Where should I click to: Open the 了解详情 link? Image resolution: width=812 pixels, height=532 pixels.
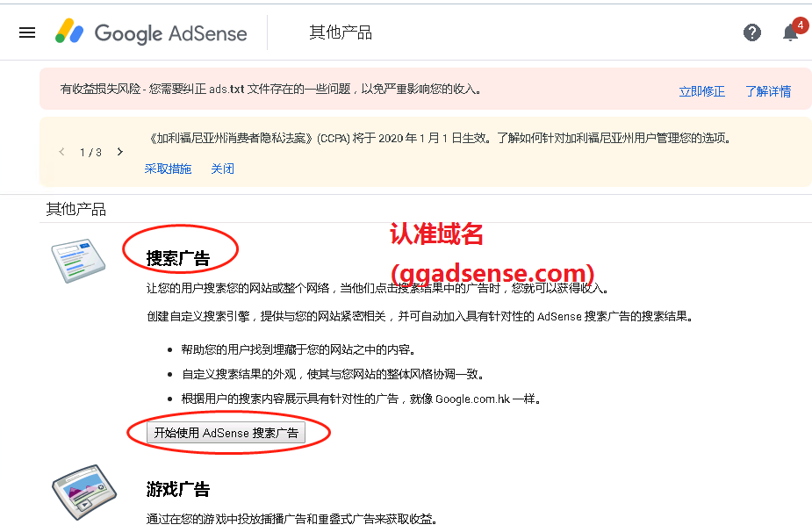pos(768,91)
